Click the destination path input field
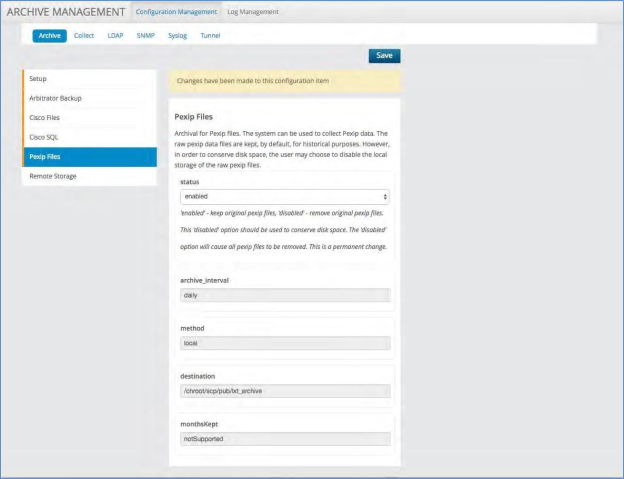624x479 pixels. 284,391
